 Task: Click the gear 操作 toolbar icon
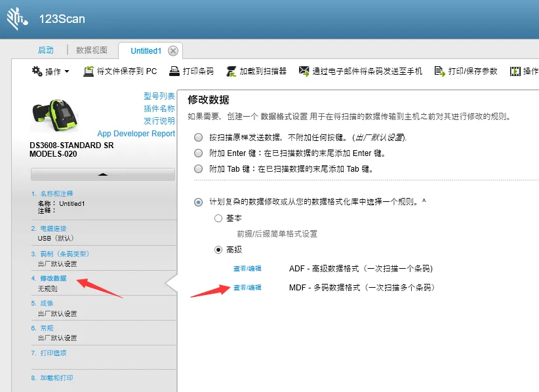(37, 71)
